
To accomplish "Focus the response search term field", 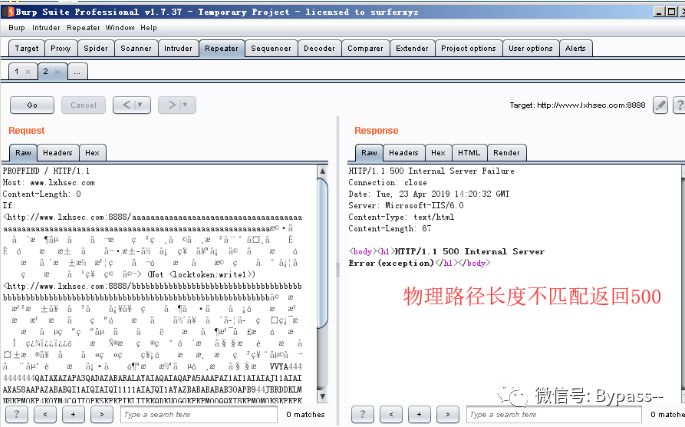I will pos(554,414).
